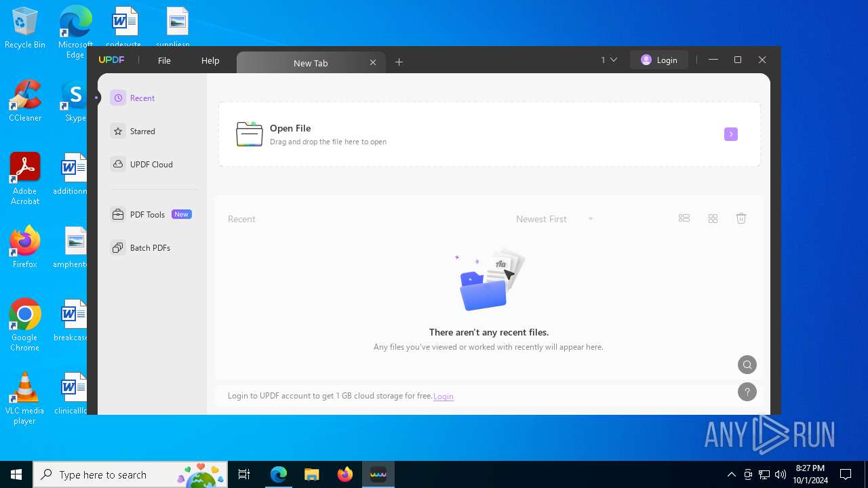Open UPDF Cloud in sidebar
Image resolution: width=868 pixels, height=488 pixels.
[x=142, y=165]
